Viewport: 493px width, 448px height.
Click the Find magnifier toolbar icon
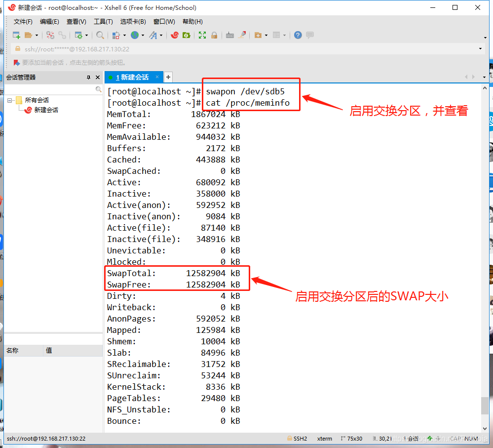(x=100, y=35)
